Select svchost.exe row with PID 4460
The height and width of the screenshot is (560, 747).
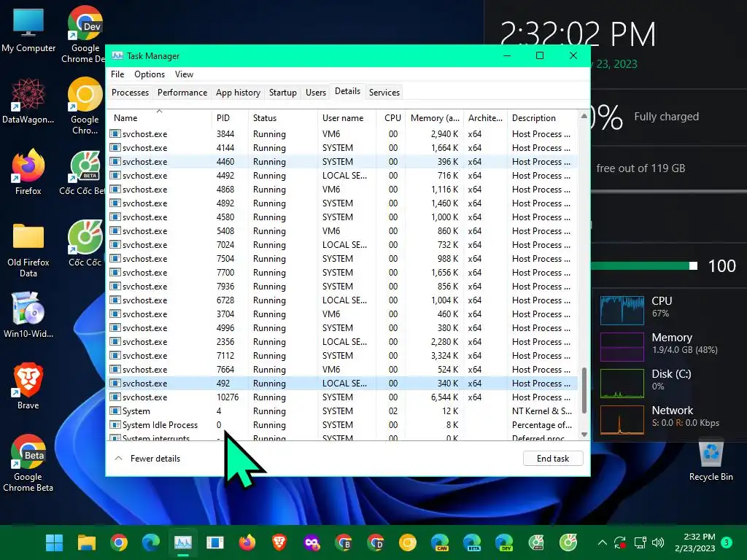[343, 161]
